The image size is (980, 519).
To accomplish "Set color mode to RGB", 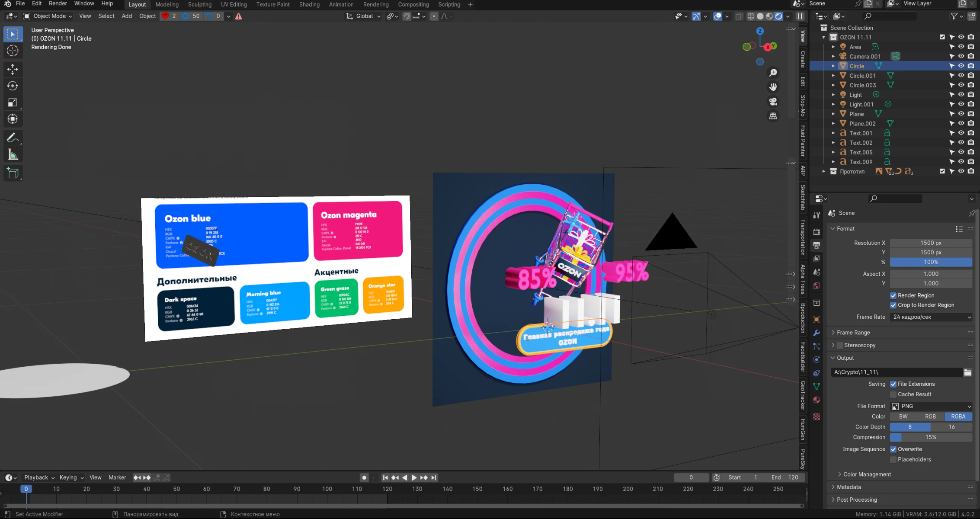I will [930, 416].
